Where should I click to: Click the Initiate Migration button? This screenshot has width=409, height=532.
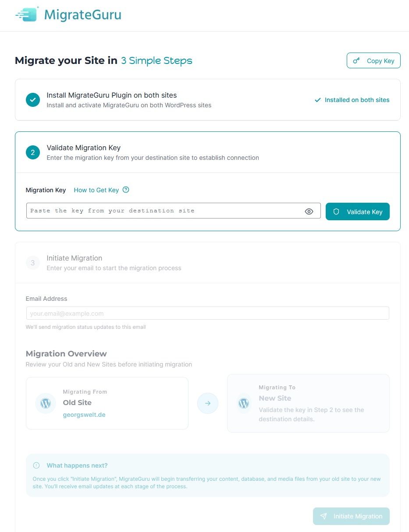coord(351,516)
